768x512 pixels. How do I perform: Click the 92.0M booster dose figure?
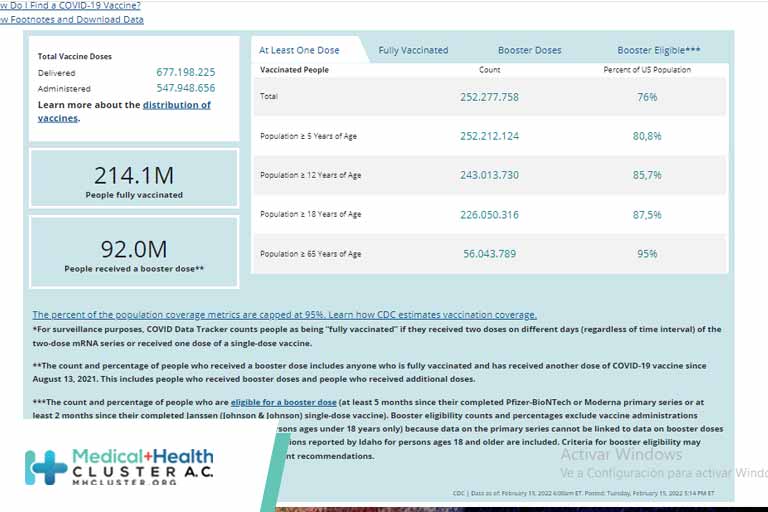(134, 249)
